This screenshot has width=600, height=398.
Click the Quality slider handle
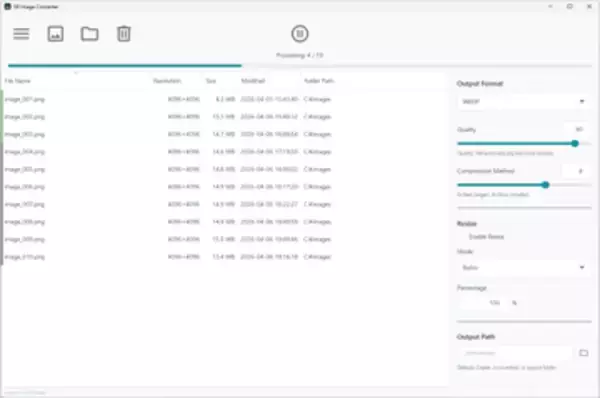[575, 144]
